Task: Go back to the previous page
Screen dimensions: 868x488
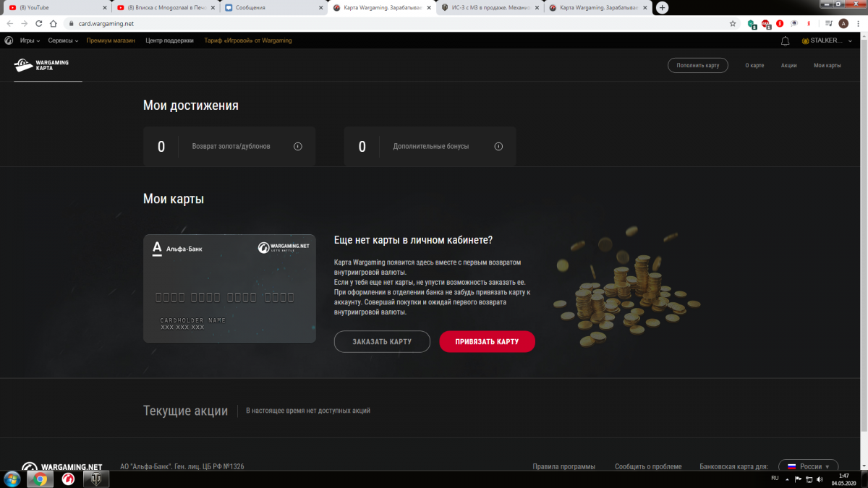Action: coord(9,23)
